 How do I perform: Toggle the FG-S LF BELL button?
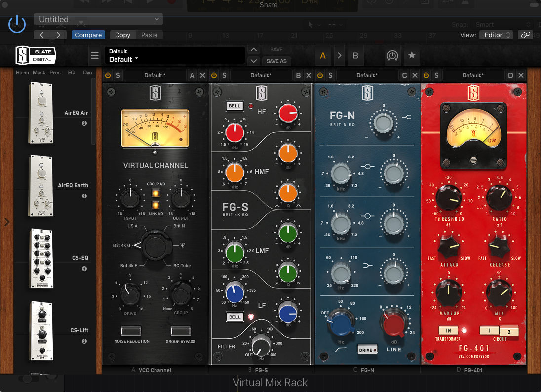[x=234, y=317]
